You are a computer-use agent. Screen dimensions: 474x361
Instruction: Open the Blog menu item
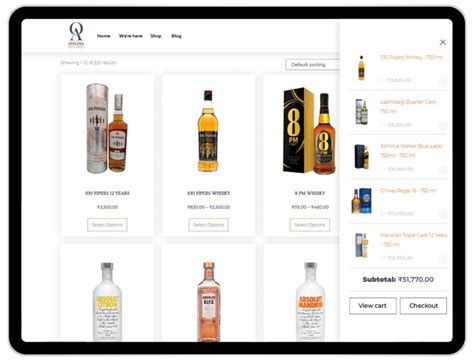pos(176,36)
